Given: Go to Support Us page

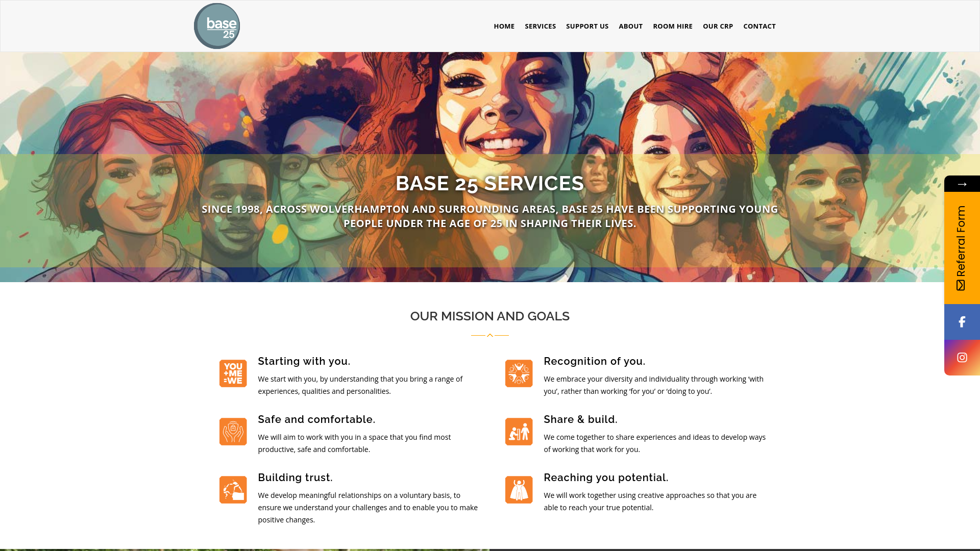Looking at the screenshot, I should pos(587,26).
